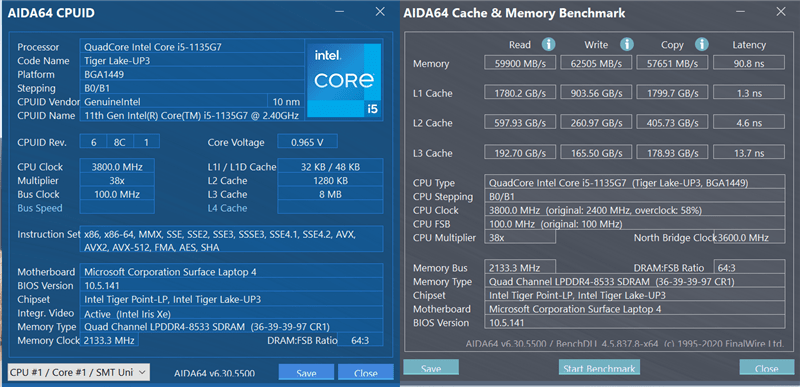Select the Memory Read result field
Image resolution: width=800 pixels, height=387 pixels.
click(520, 63)
